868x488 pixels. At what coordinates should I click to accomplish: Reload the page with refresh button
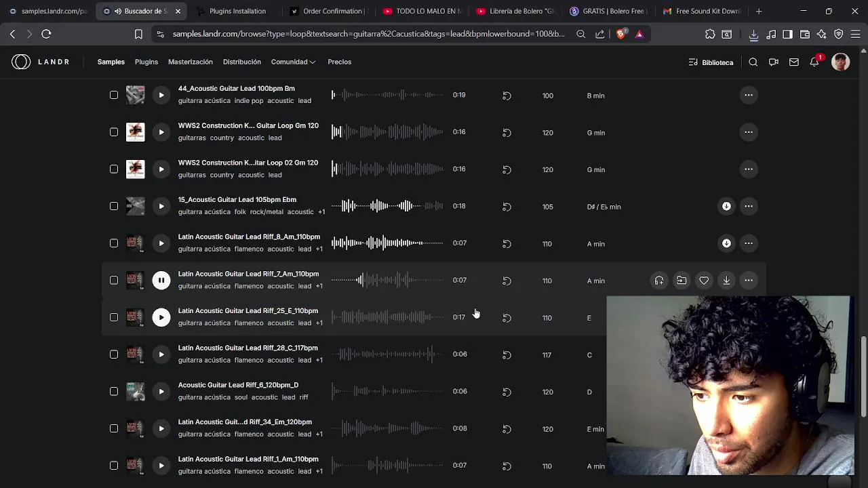(46, 34)
